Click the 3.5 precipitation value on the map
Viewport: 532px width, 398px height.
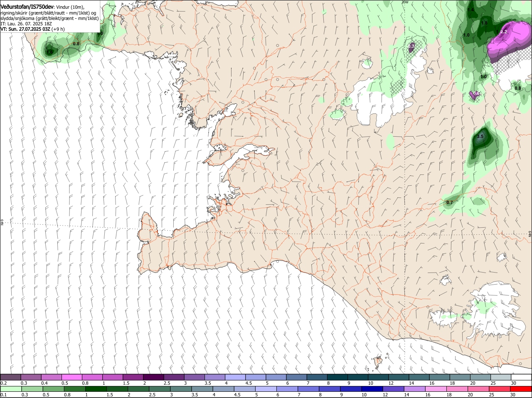point(480,136)
